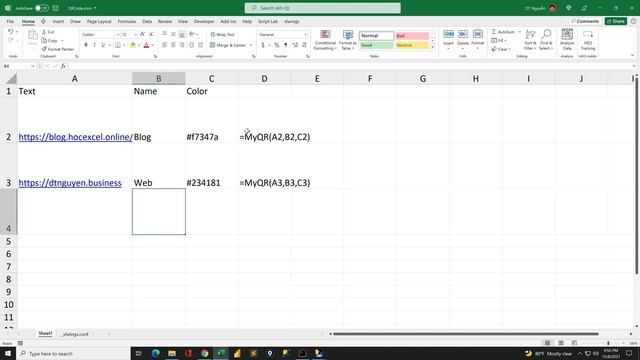Open Format as Table menu

click(348, 40)
